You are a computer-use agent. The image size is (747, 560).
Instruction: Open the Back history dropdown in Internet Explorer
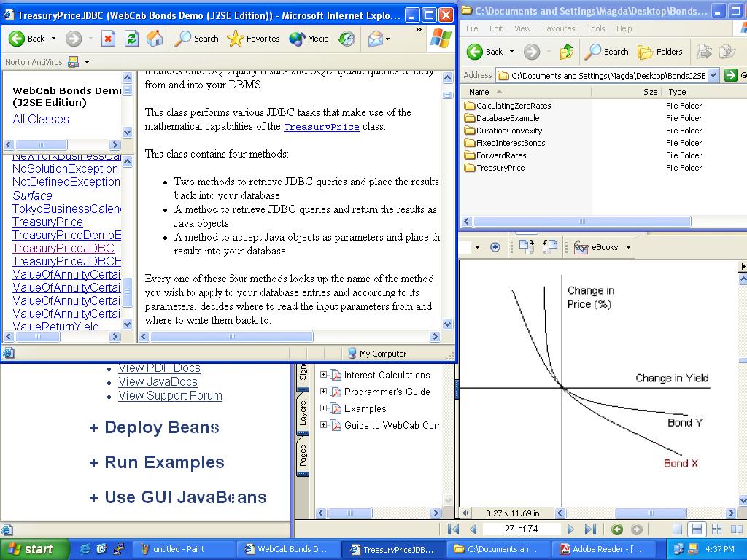coord(53,39)
